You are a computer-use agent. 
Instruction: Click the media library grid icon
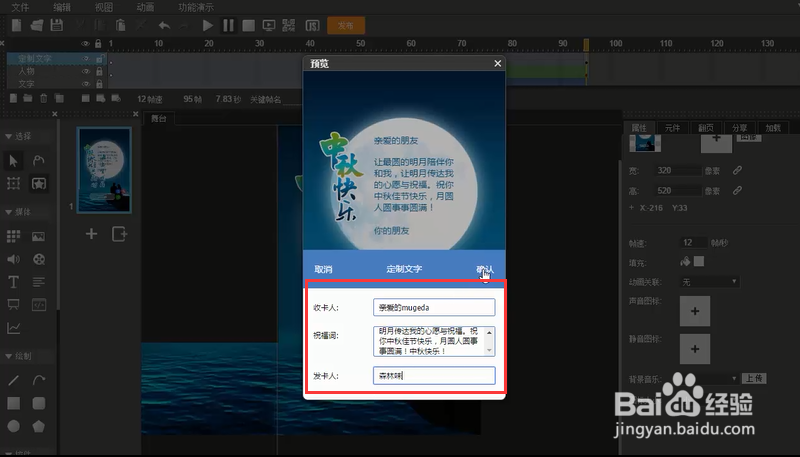[13, 236]
